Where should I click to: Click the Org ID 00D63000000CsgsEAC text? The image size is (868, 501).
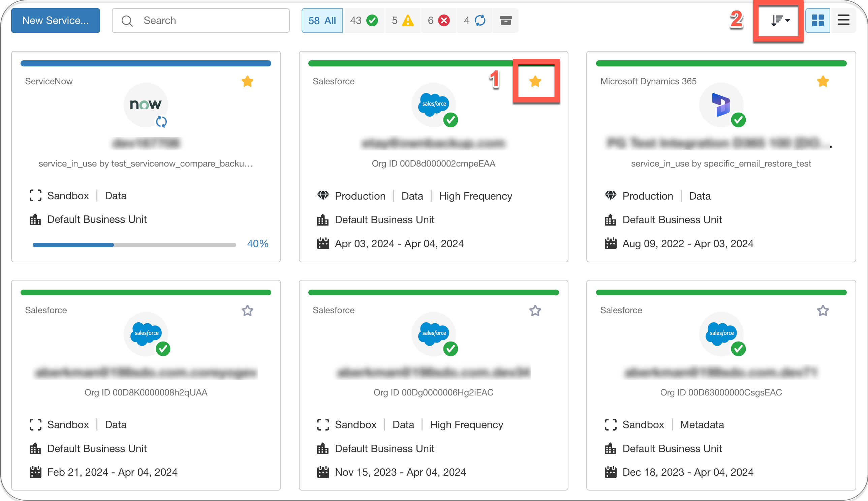pos(721,392)
